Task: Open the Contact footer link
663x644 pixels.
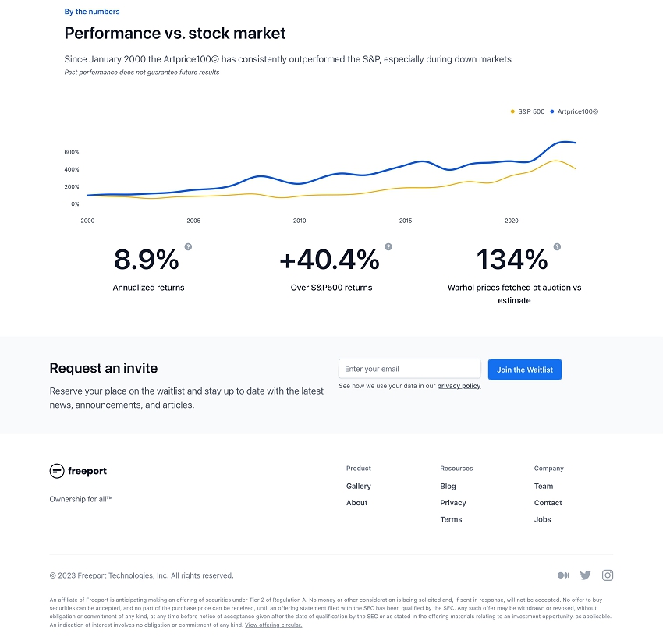Action: pos(548,503)
